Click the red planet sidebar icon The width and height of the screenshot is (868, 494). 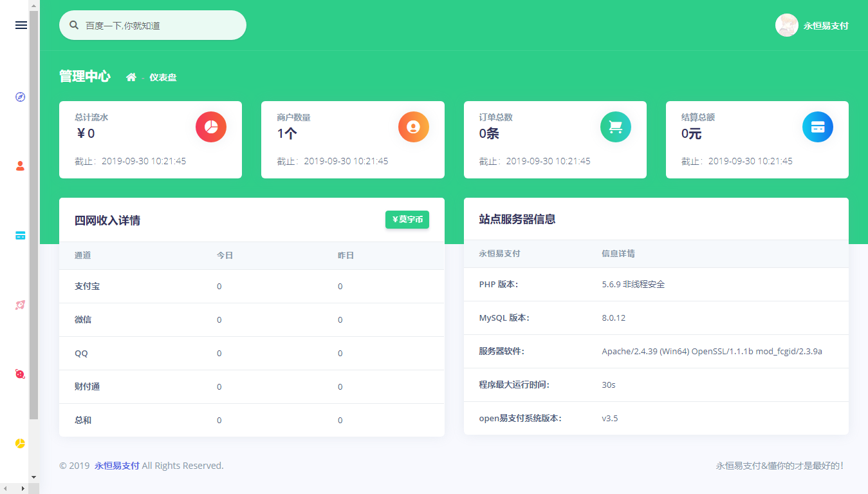tap(20, 374)
